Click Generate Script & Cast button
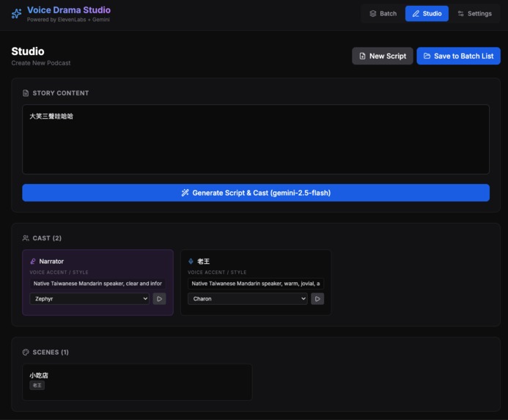Viewport: 508px width, 420px height. pos(256,193)
